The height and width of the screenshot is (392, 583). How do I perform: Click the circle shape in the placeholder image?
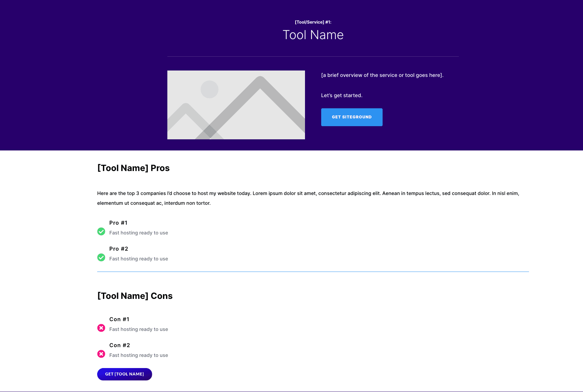pyautogui.click(x=210, y=89)
